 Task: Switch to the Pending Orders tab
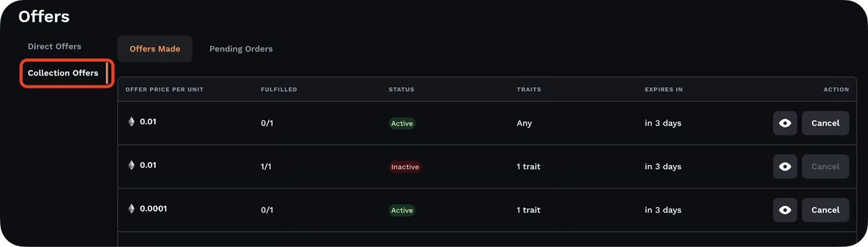tap(241, 49)
